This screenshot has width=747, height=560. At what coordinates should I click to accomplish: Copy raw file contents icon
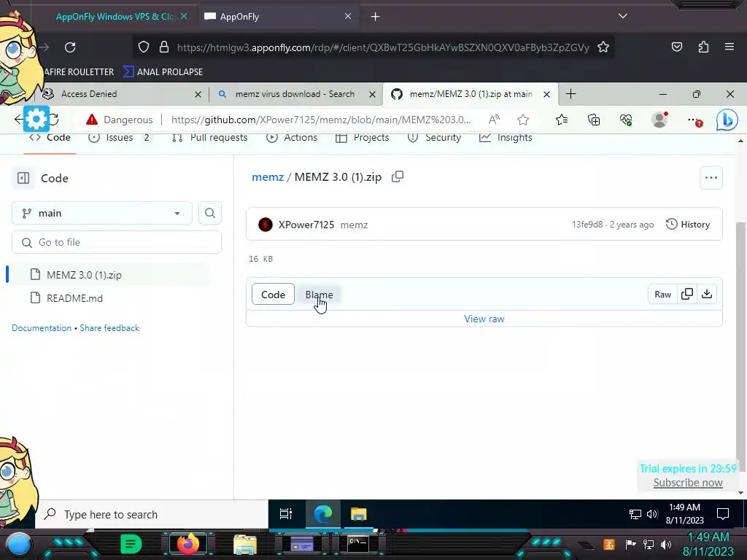point(687,295)
